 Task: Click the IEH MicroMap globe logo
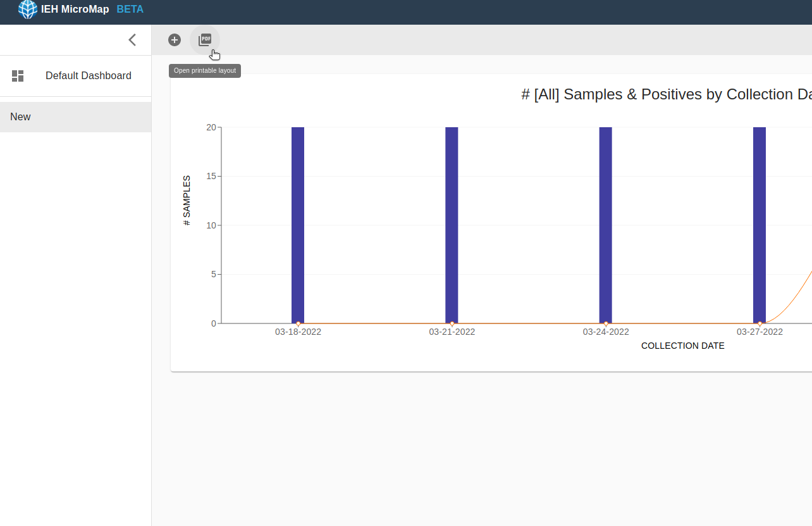(x=28, y=9)
